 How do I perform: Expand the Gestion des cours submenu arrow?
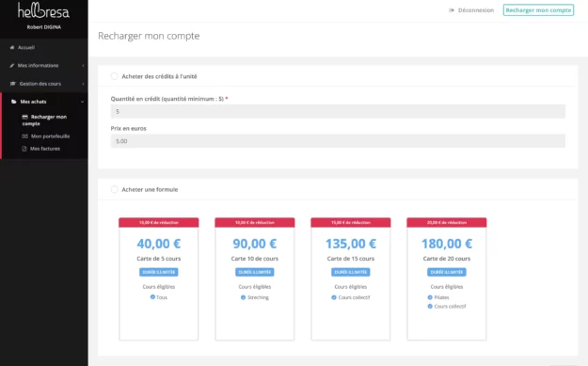click(x=83, y=84)
